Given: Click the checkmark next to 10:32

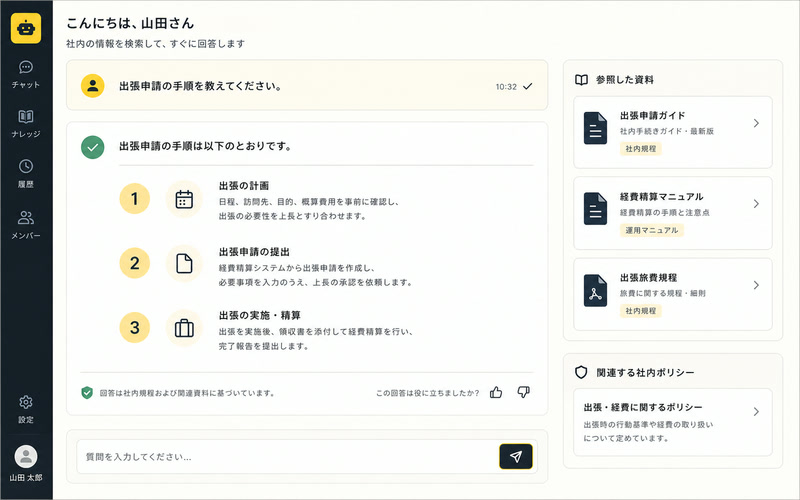Looking at the screenshot, I should (x=528, y=86).
